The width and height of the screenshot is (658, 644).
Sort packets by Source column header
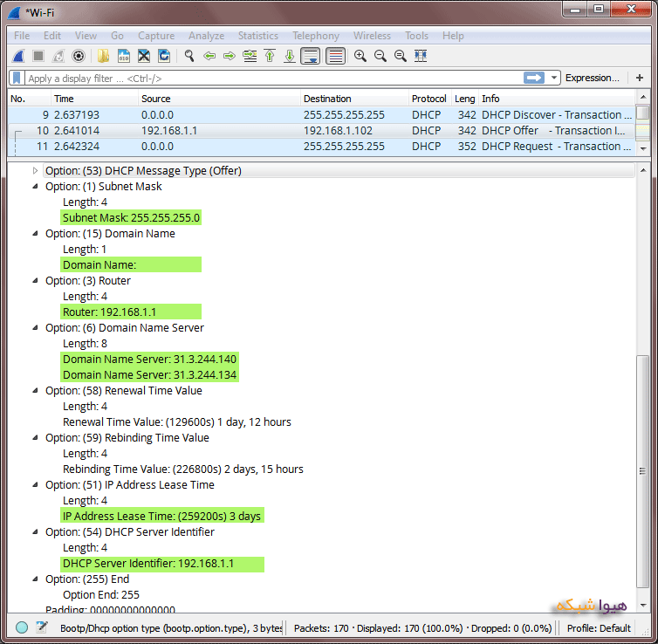(x=219, y=99)
